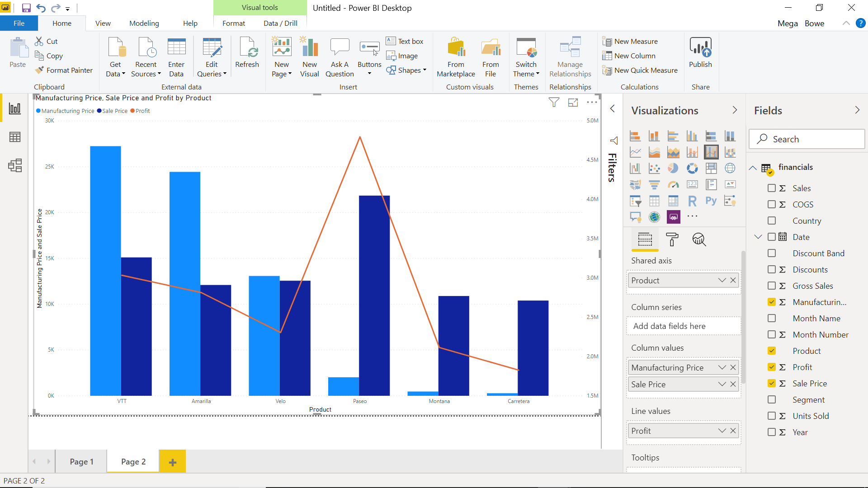Pick the funnel chart visual
868x488 pixels.
[x=654, y=185]
